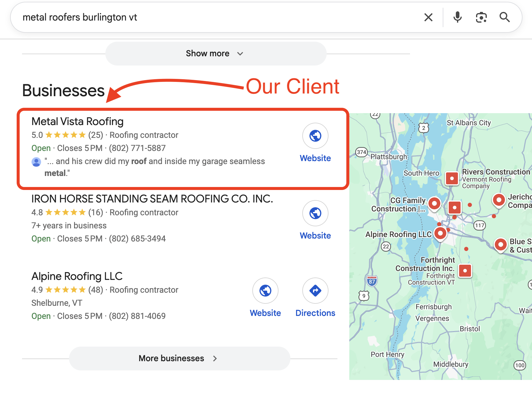Select the Forthright Construction Inc. square map pin
This screenshot has width=532, height=399.
coord(465,271)
